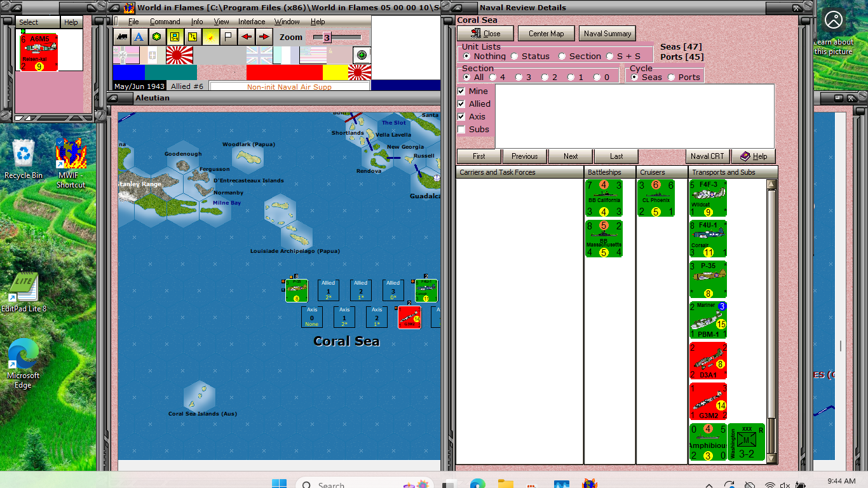
Task: Select the PBM-1 Mariner counter
Action: pos(708,320)
